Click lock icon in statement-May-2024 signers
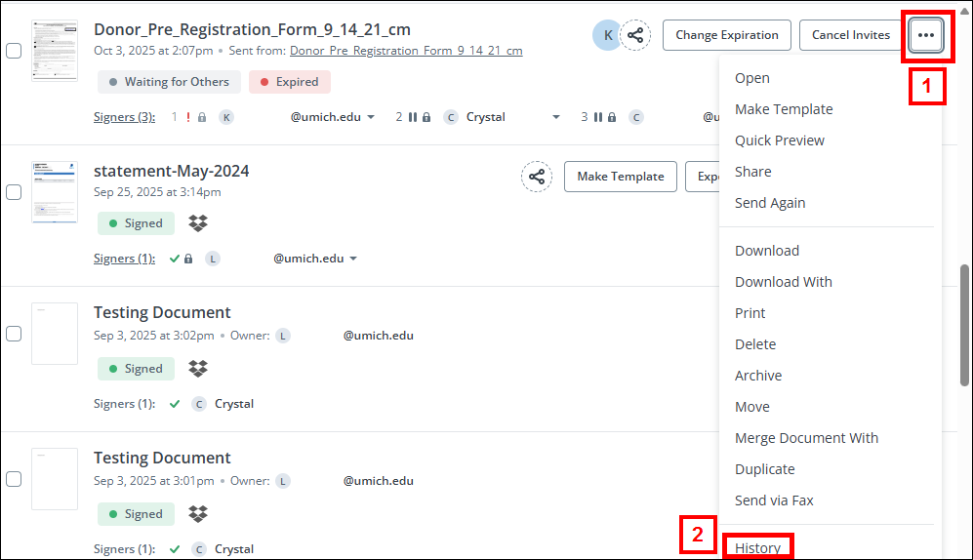 (x=188, y=259)
